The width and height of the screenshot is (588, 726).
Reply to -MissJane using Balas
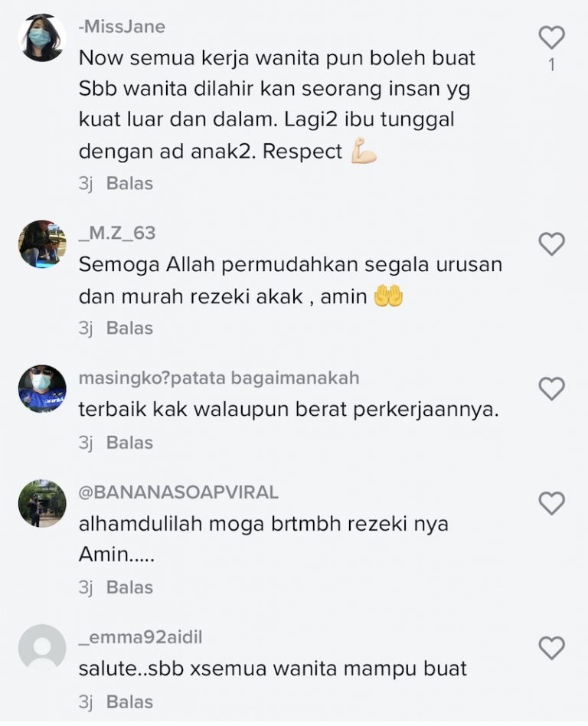click(x=129, y=183)
